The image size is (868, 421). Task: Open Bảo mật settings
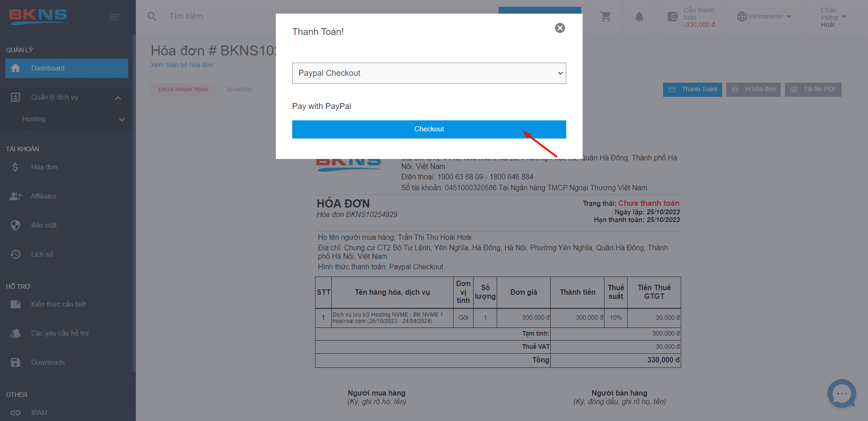tap(44, 225)
